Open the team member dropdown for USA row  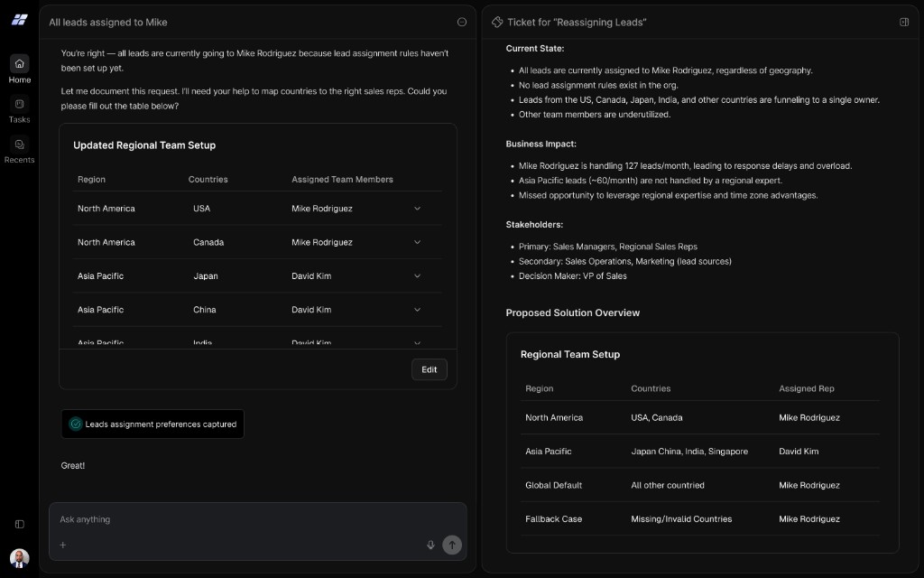pos(417,209)
